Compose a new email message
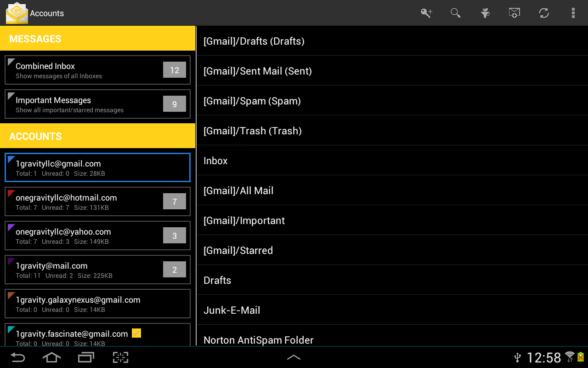The width and height of the screenshot is (588, 368). pos(514,13)
